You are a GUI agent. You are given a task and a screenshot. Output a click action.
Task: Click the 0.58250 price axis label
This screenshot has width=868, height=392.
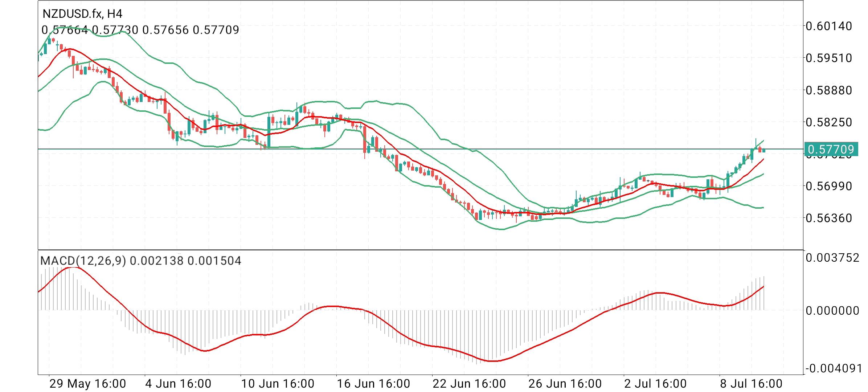coord(829,122)
